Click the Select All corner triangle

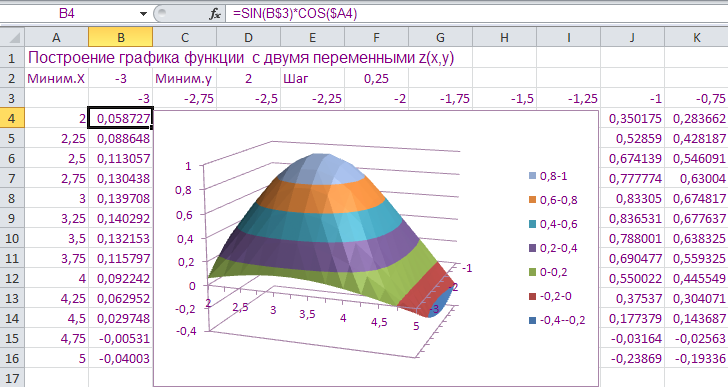[13, 37]
